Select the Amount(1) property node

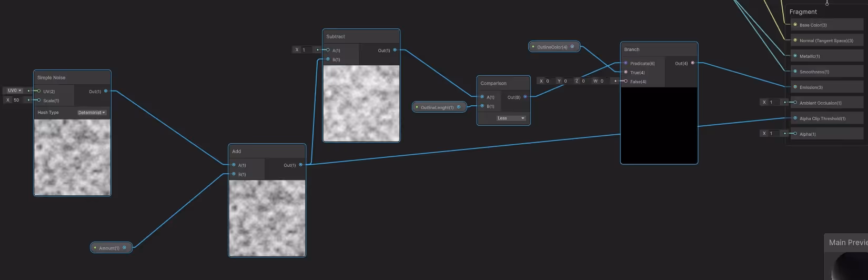click(x=111, y=247)
